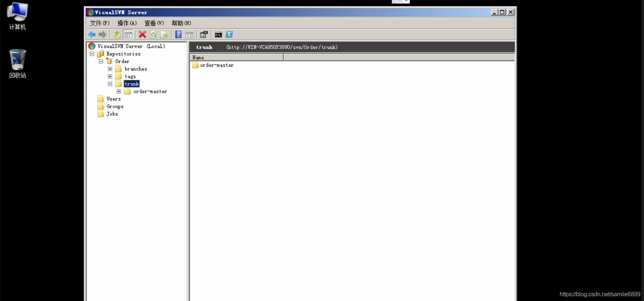The height and width of the screenshot is (301, 644).
Task: Select the trunk folder in tree
Action: [132, 84]
